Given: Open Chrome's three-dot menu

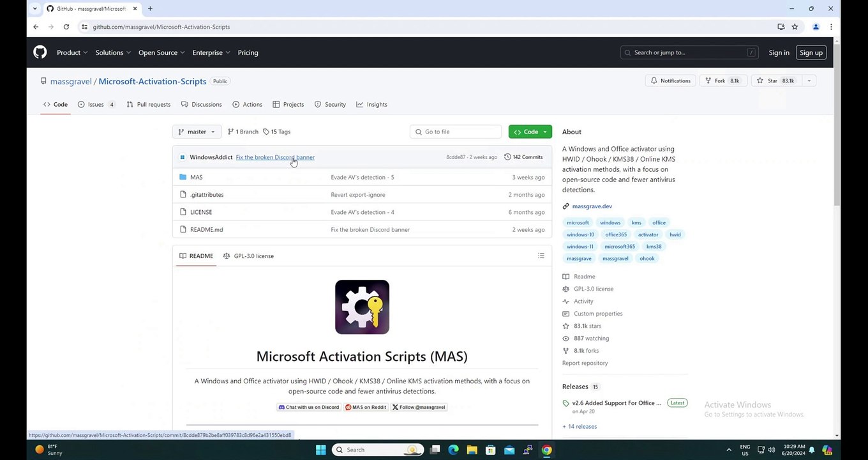Looking at the screenshot, I should [831, 27].
